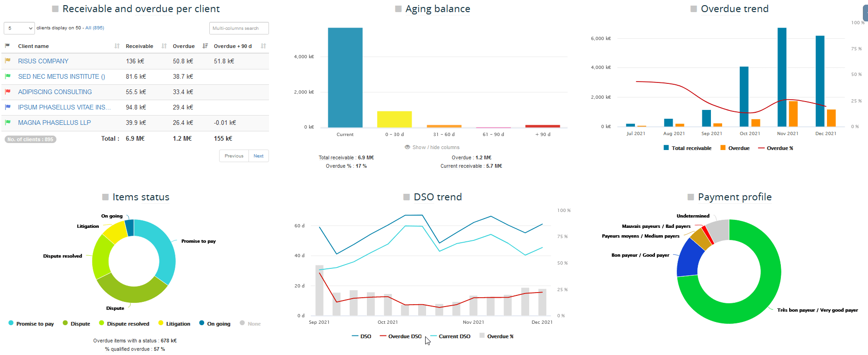This screenshot has height=355, width=868.
Task: Click the blue flag beside IPSUM PHASELLUS VITAE INS
Action: [7, 107]
